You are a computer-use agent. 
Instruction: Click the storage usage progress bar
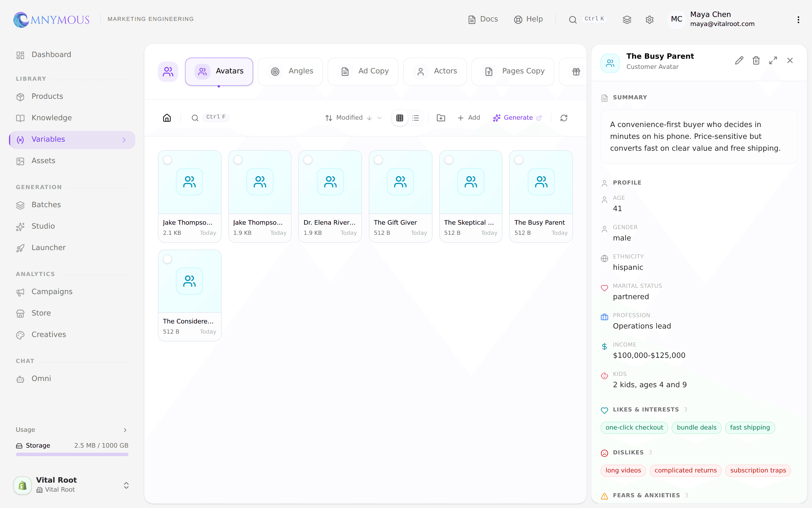[x=72, y=454]
